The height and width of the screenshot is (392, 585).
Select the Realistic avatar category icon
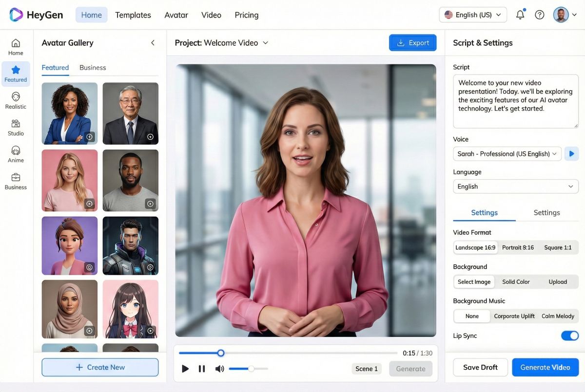(16, 101)
